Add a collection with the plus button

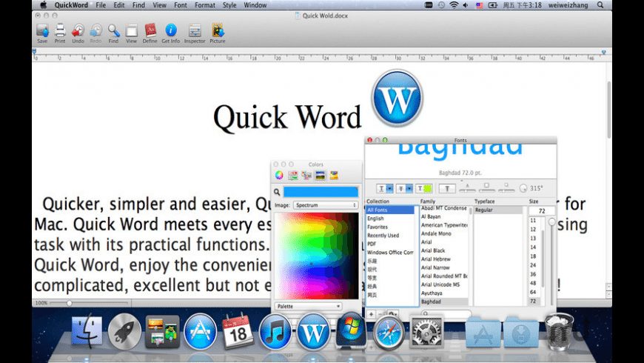[371, 314]
